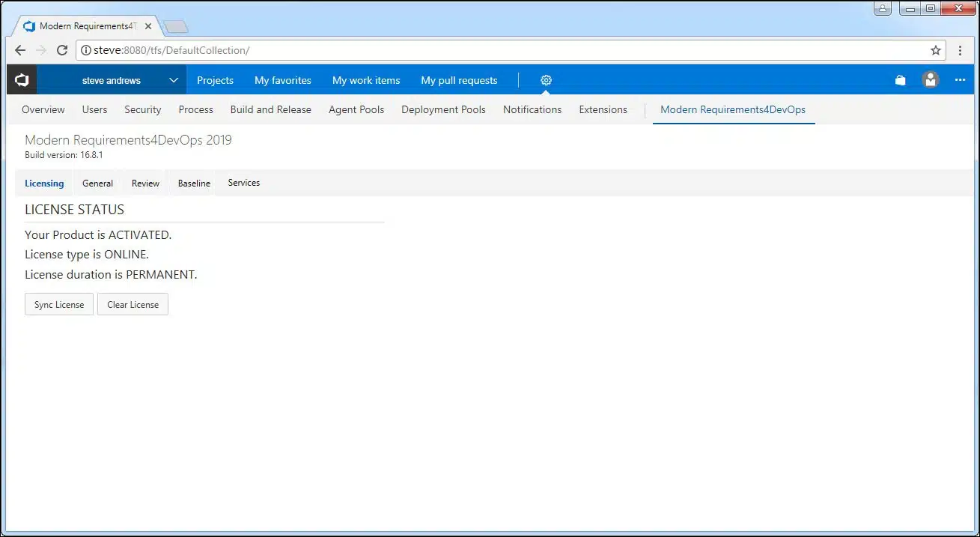Open My pull requests link
This screenshot has width=980, height=537.
tap(459, 80)
